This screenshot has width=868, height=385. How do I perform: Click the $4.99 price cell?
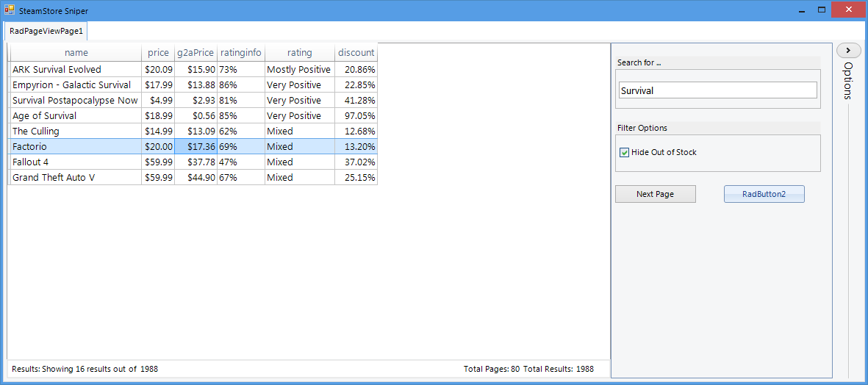click(x=158, y=100)
